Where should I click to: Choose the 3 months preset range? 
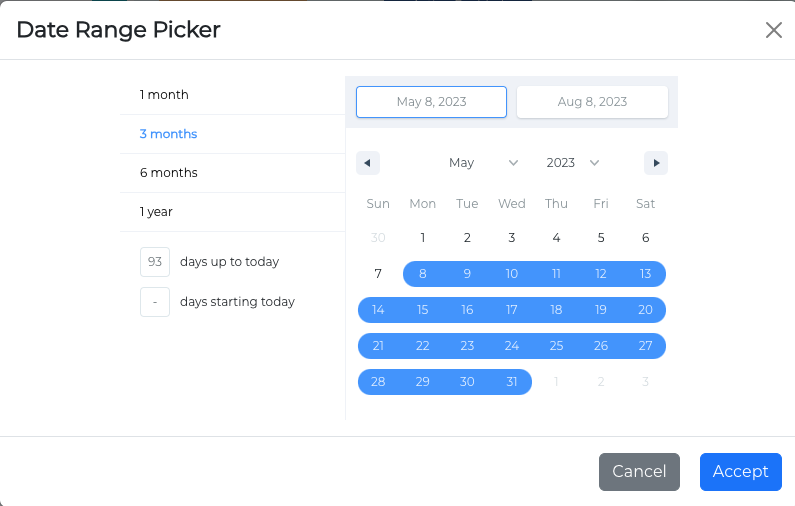(168, 134)
